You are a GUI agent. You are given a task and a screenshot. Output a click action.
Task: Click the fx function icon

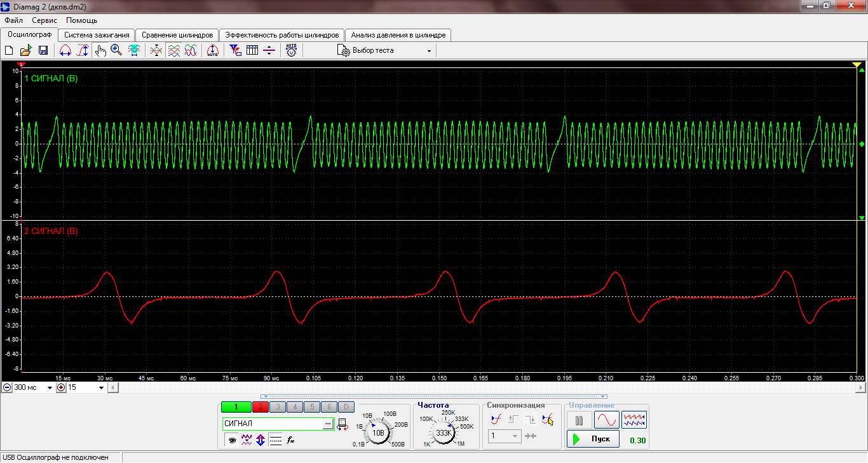pyautogui.click(x=290, y=439)
